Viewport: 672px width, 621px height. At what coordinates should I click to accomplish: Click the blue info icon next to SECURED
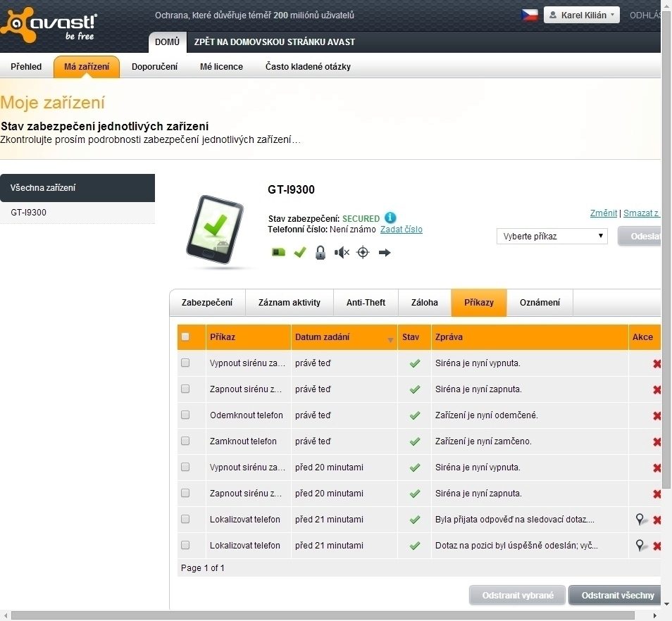click(390, 218)
